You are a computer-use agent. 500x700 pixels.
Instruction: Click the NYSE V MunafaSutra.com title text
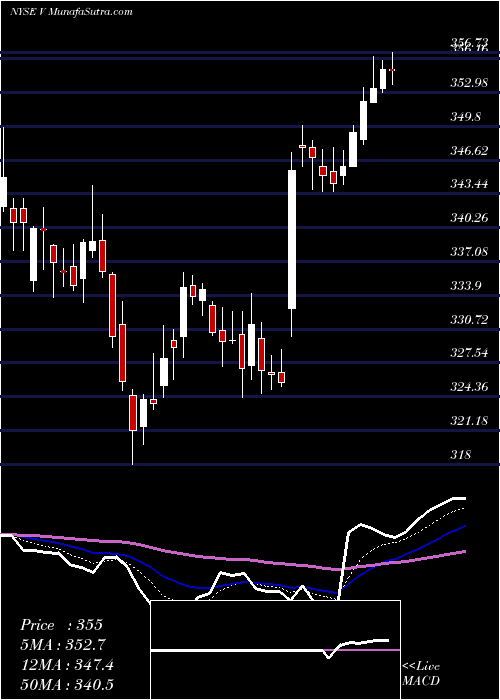[71, 12]
